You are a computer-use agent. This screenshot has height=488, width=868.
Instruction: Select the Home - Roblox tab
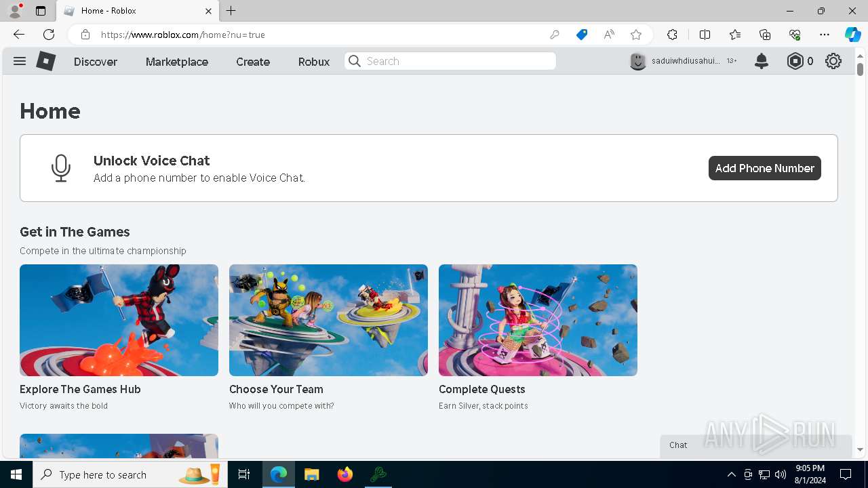pyautogui.click(x=136, y=11)
